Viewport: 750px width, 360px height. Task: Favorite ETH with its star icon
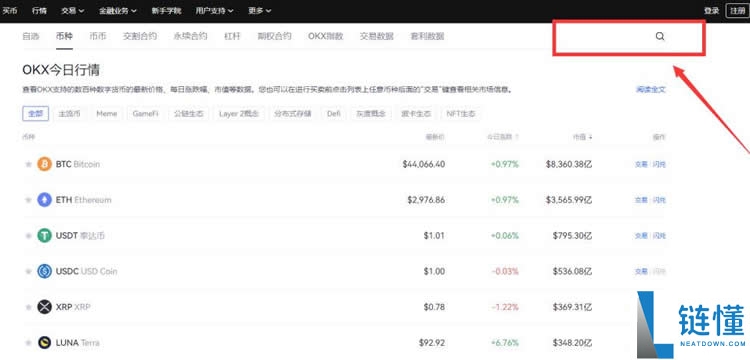28,200
